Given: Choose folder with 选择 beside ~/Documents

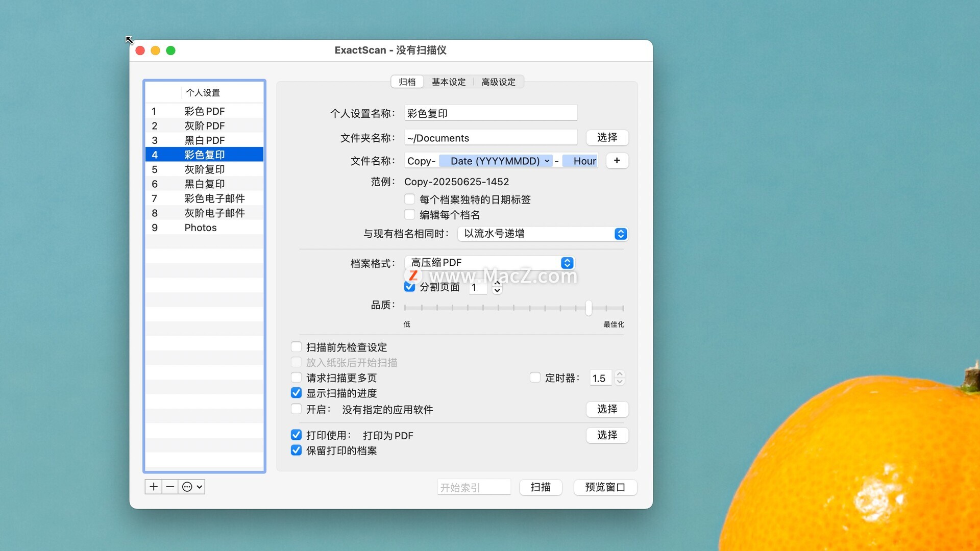Looking at the screenshot, I should 607,138.
